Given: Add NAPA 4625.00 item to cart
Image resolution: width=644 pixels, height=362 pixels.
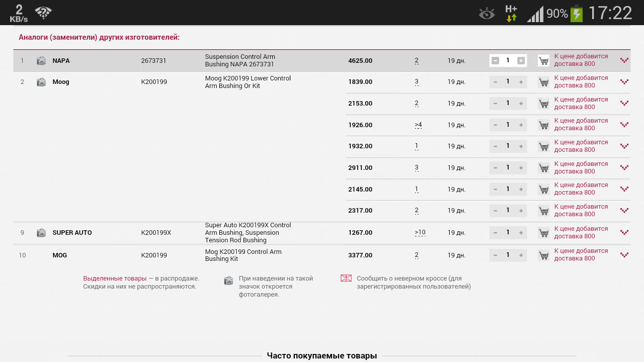Looking at the screenshot, I should pos(543,61).
